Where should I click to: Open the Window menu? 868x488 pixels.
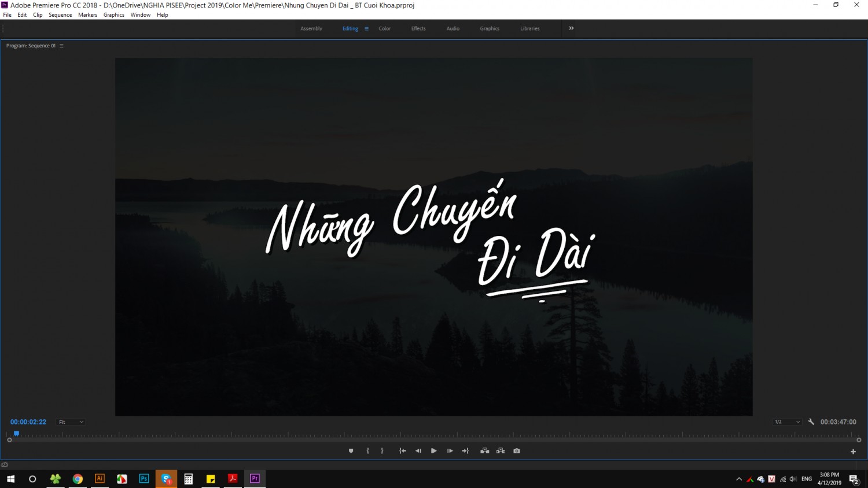[141, 15]
